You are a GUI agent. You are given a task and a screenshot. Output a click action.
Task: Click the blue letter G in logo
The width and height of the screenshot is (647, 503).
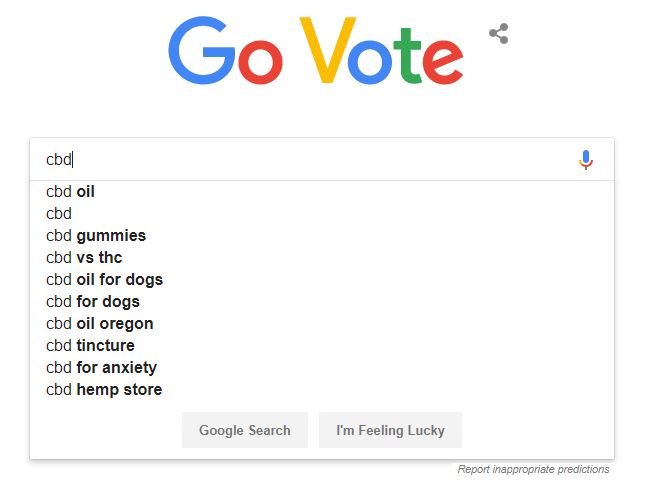click(x=201, y=50)
